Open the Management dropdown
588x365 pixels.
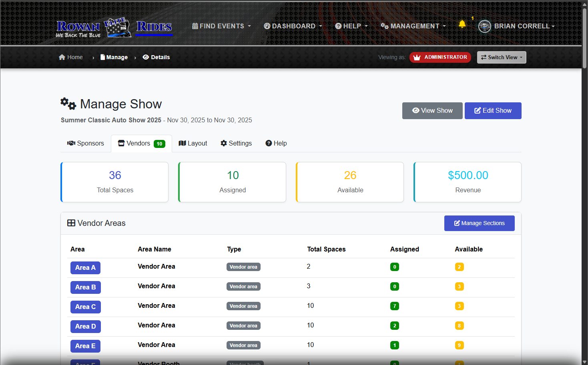pyautogui.click(x=413, y=26)
